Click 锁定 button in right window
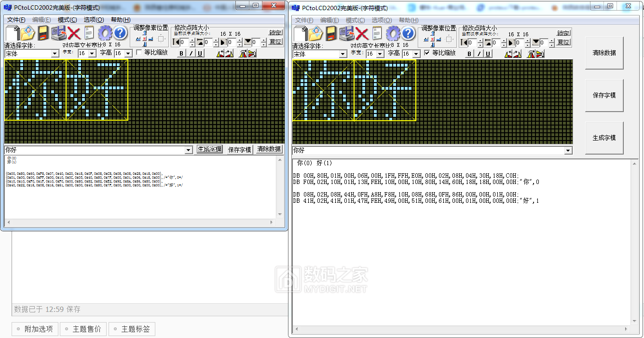Viewport: 644px width, 338px height. pos(563,33)
